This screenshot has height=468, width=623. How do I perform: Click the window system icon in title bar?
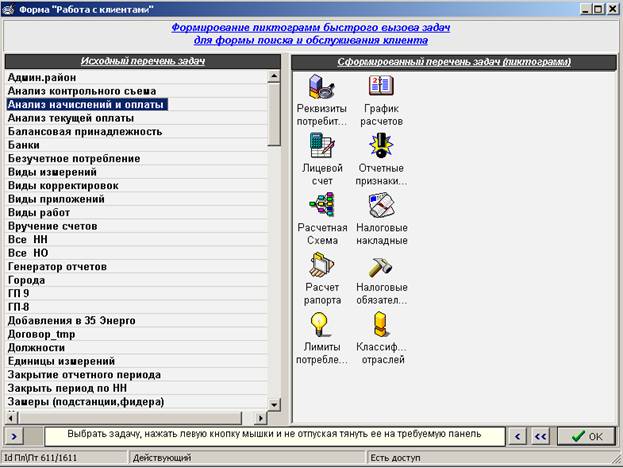(x=8, y=9)
